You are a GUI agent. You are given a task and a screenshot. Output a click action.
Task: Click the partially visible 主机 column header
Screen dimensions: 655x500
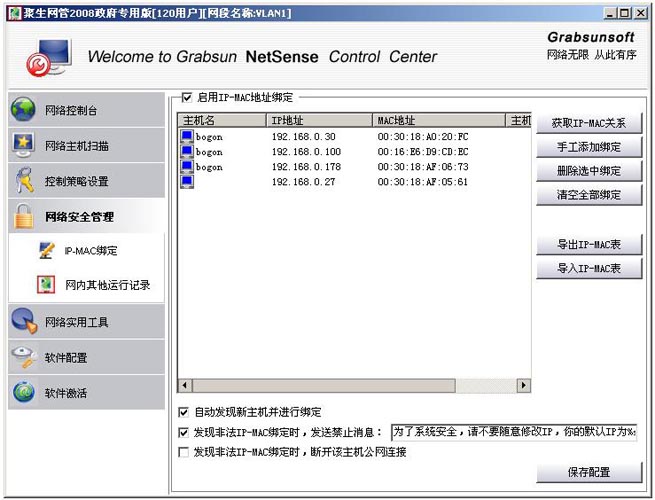(x=518, y=120)
